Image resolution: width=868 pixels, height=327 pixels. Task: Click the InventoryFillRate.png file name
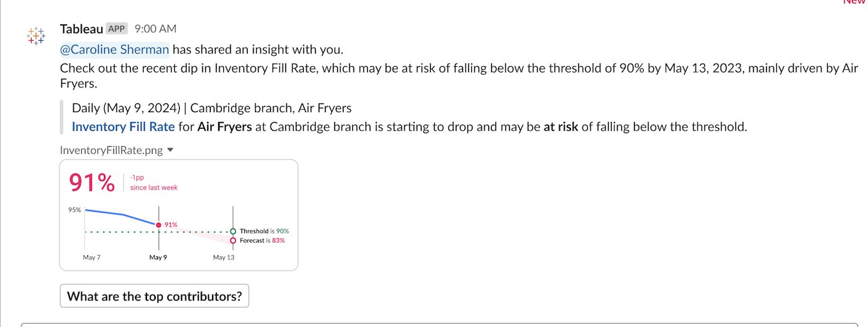pos(112,150)
